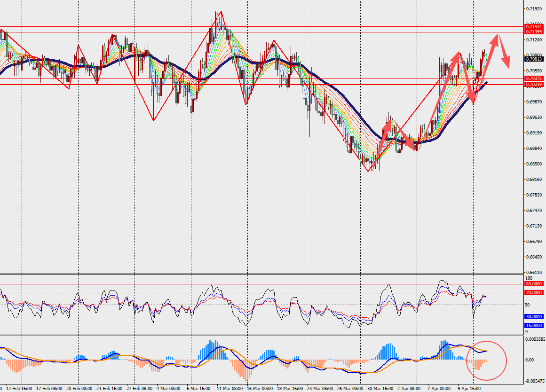Select the 7 Apr 00:00 time label

pos(439,389)
